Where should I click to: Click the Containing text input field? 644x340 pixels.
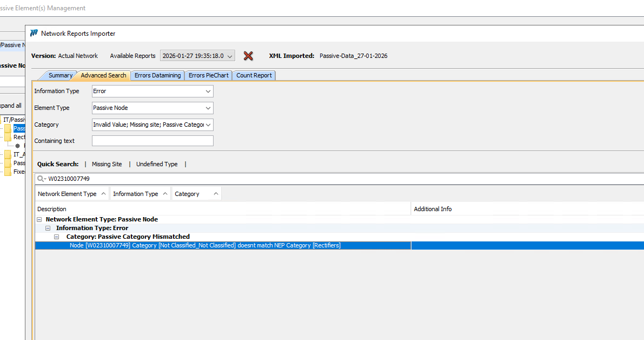[x=152, y=141]
